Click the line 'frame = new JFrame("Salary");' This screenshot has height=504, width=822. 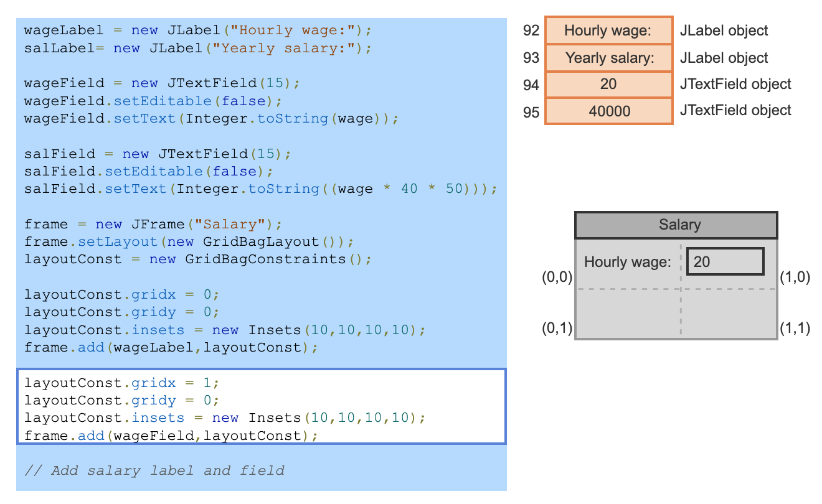pyautogui.click(x=153, y=224)
